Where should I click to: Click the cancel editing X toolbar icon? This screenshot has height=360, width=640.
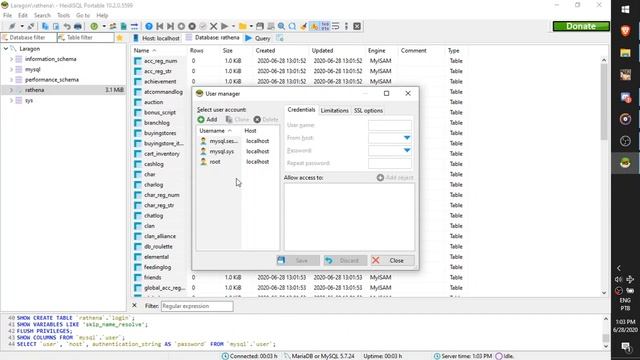pyautogui.click(x=213, y=27)
